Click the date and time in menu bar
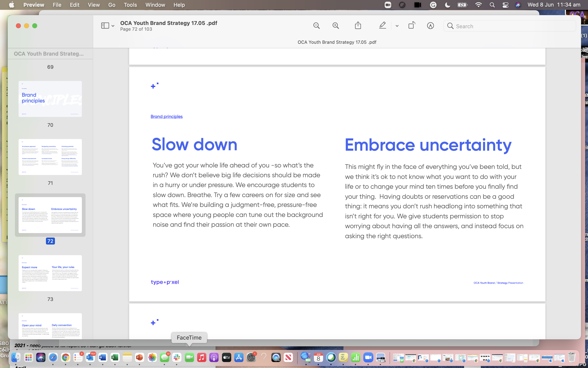The width and height of the screenshot is (588, 368). [554, 5]
